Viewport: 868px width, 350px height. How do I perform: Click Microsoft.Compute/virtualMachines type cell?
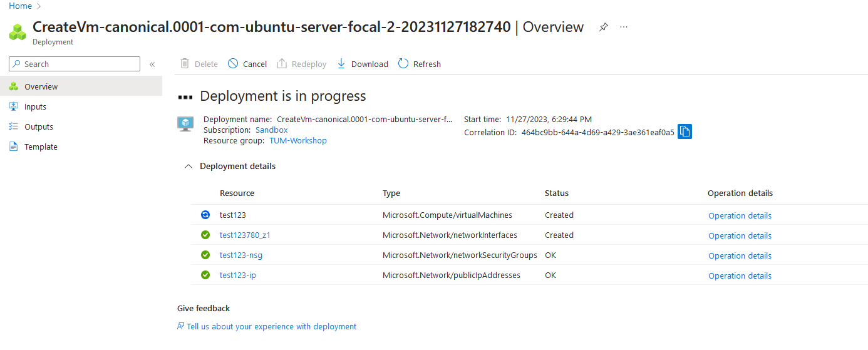coord(448,215)
